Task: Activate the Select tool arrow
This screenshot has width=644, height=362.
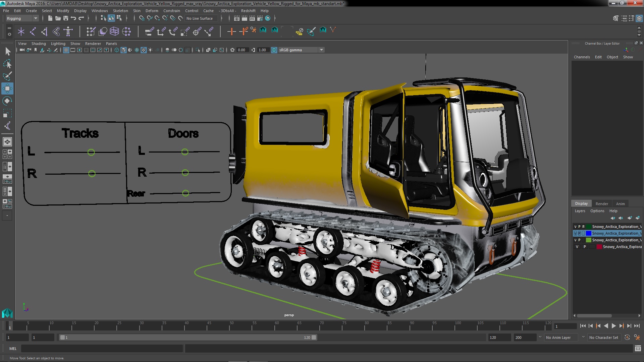Action: pyautogui.click(x=7, y=51)
